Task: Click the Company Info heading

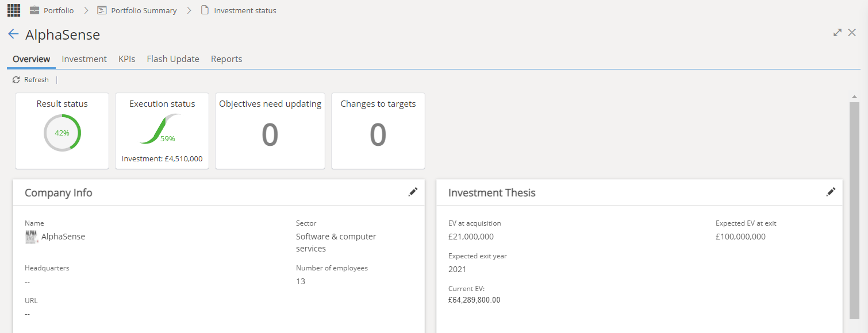Action: [x=59, y=193]
